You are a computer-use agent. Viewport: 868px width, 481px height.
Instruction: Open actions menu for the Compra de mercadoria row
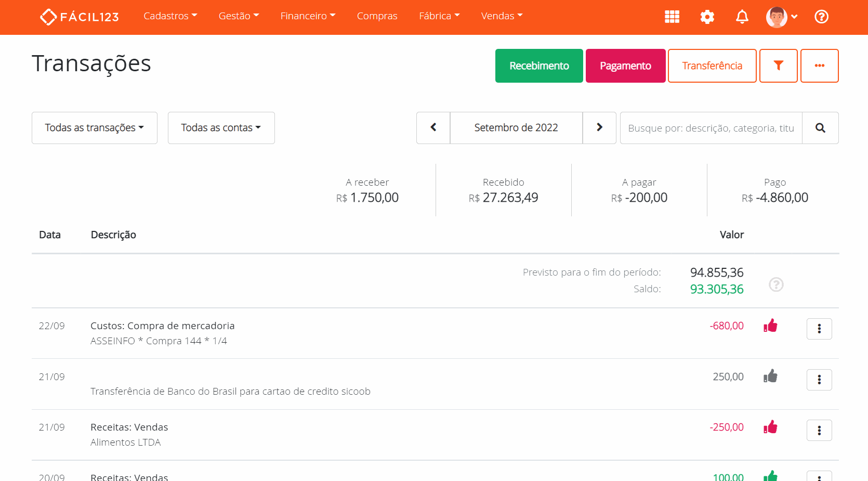click(819, 329)
